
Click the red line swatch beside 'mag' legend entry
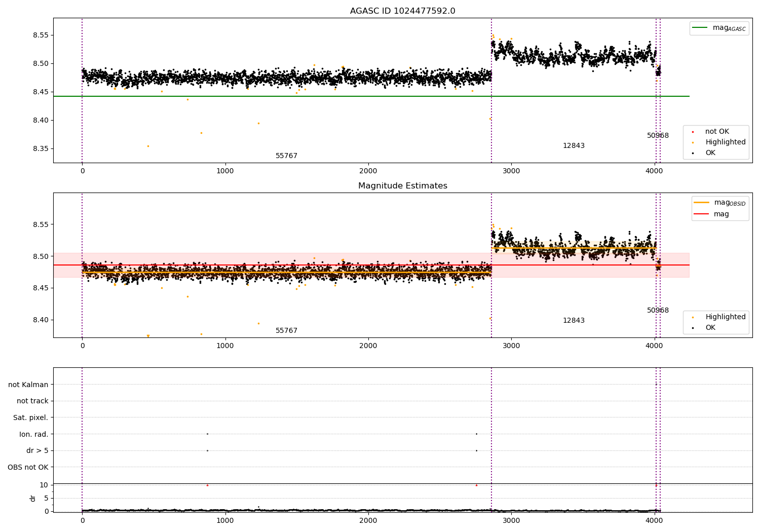coord(702,214)
